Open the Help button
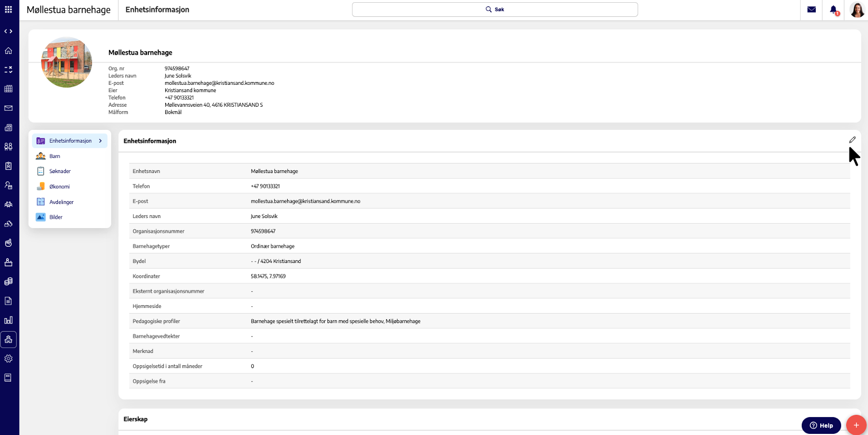 click(x=821, y=425)
